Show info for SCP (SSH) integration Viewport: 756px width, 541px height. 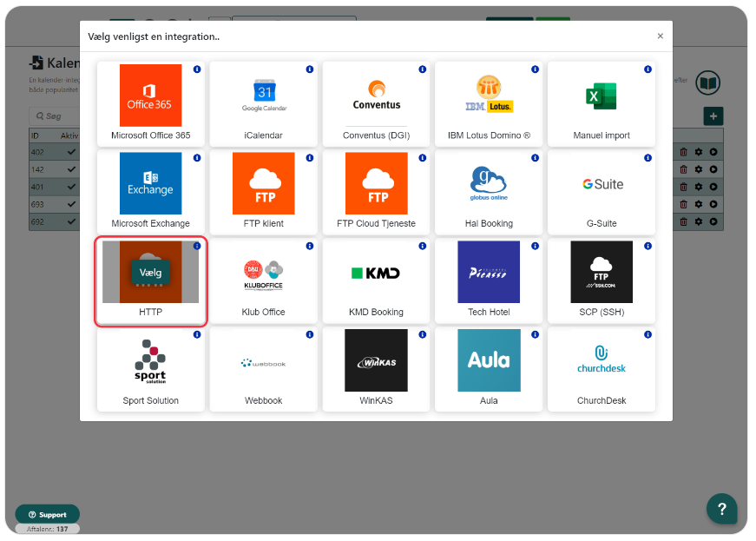[648, 246]
